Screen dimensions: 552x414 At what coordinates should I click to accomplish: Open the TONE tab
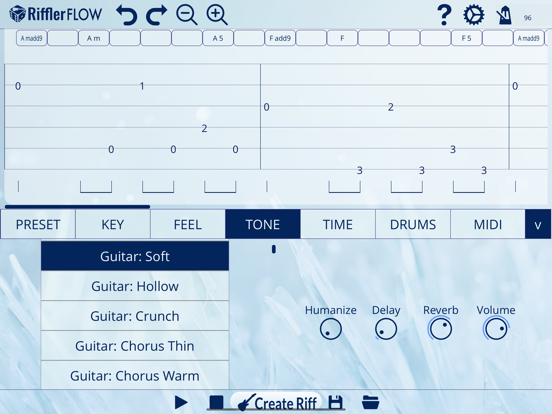click(x=263, y=224)
